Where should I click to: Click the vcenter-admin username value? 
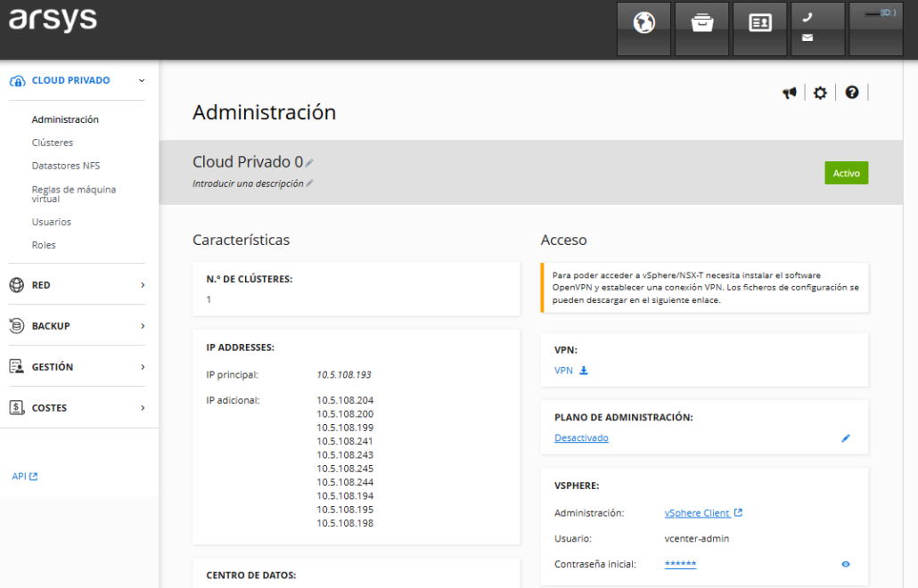point(697,539)
